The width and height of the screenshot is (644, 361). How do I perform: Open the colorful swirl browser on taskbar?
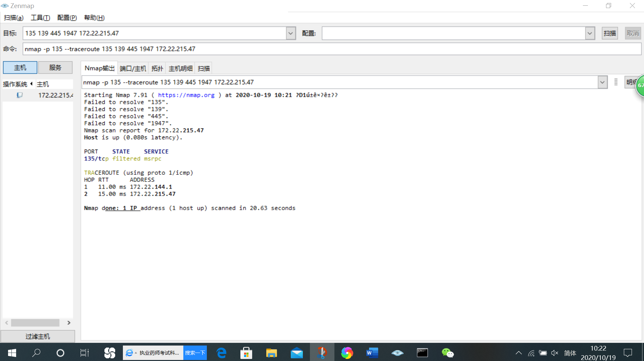tap(347, 353)
